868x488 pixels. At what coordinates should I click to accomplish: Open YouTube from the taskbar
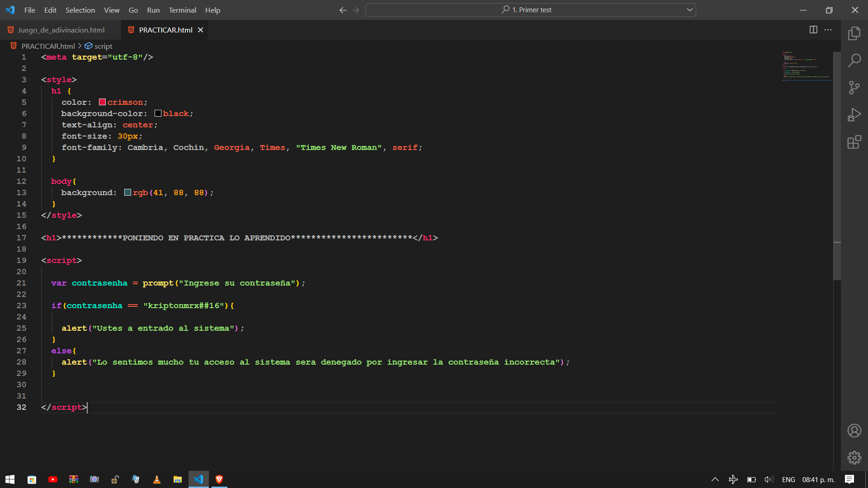pos(53,479)
